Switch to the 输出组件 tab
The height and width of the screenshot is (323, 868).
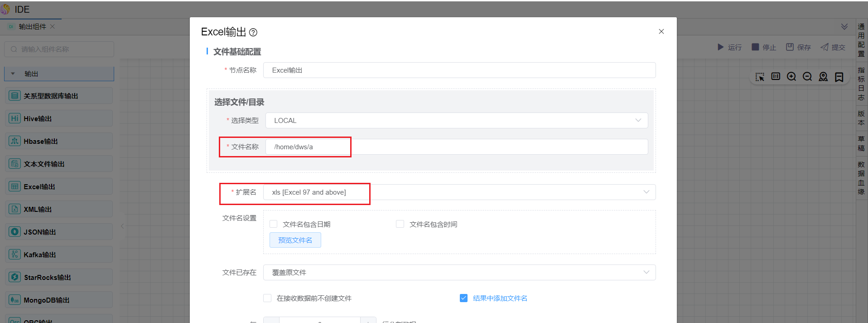pos(33,27)
